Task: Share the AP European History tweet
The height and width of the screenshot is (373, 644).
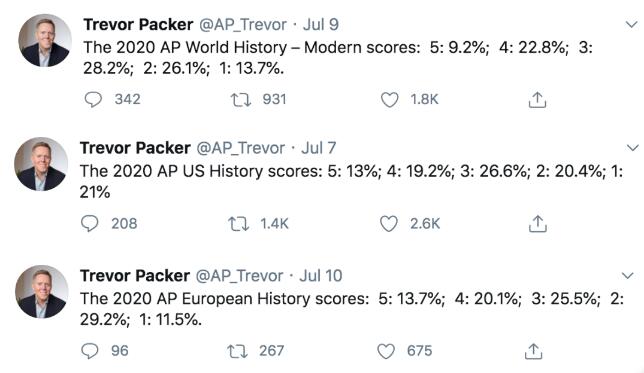Action: point(534,351)
